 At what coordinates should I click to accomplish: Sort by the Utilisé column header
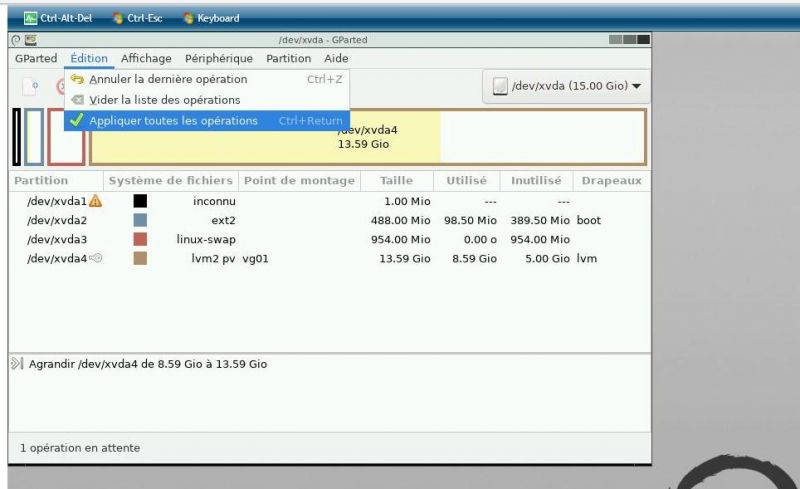point(466,181)
